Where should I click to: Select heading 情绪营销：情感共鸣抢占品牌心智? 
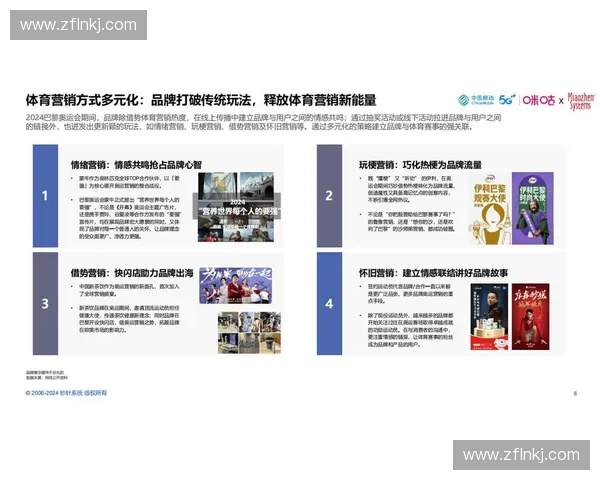point(136,165)
